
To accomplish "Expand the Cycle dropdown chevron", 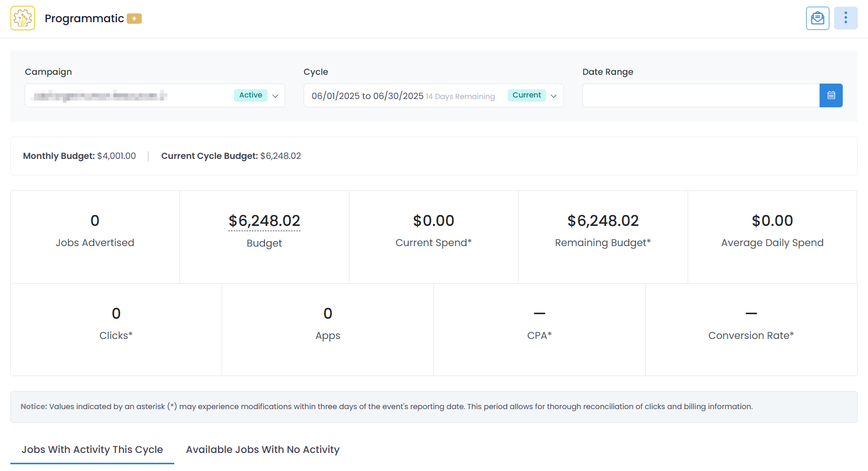I will point(554,96).
